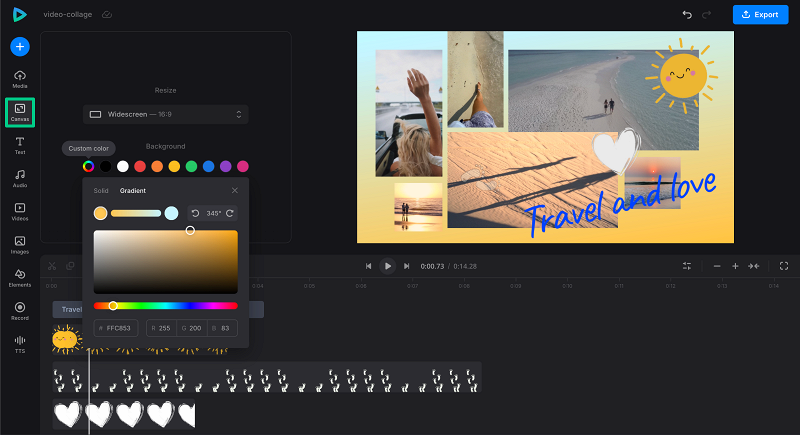Play the video preview
Image resolution: width=800 pixels, height=435 pixels.
tap(388, 266)
